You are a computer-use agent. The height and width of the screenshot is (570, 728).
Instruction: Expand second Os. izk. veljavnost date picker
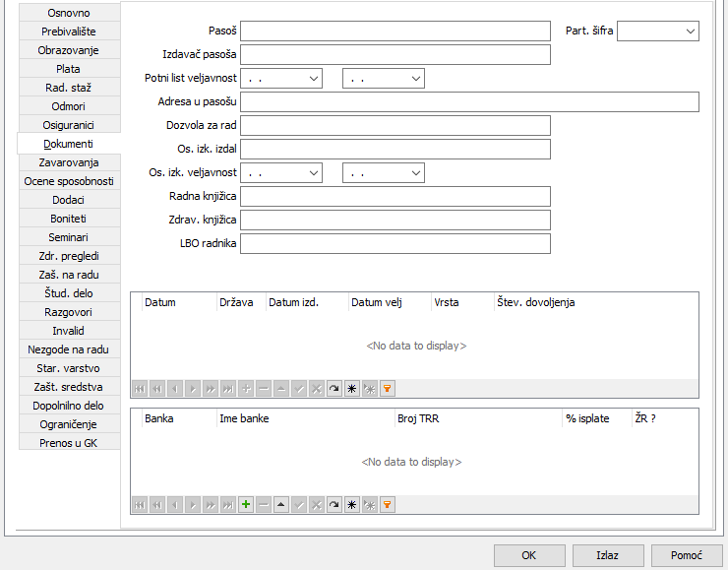tap(415, 173)
